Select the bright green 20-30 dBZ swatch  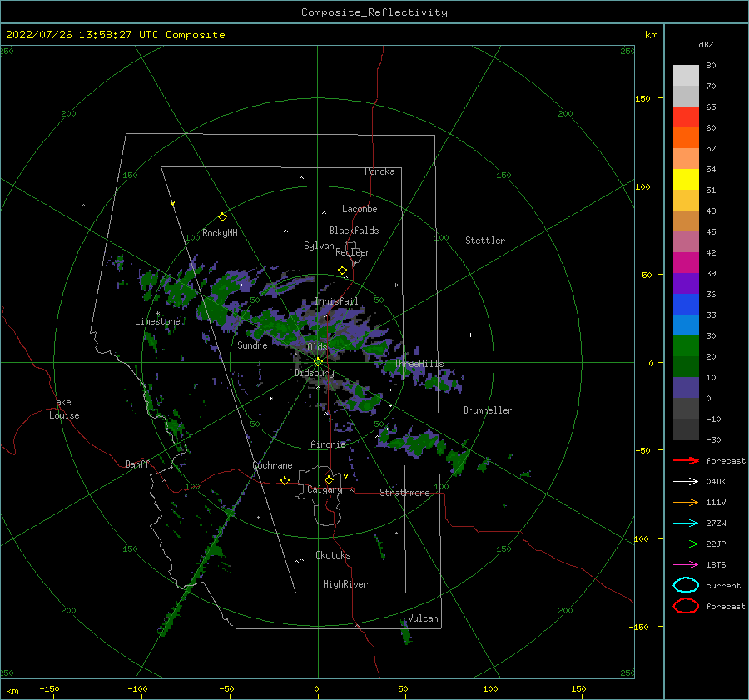686,346
